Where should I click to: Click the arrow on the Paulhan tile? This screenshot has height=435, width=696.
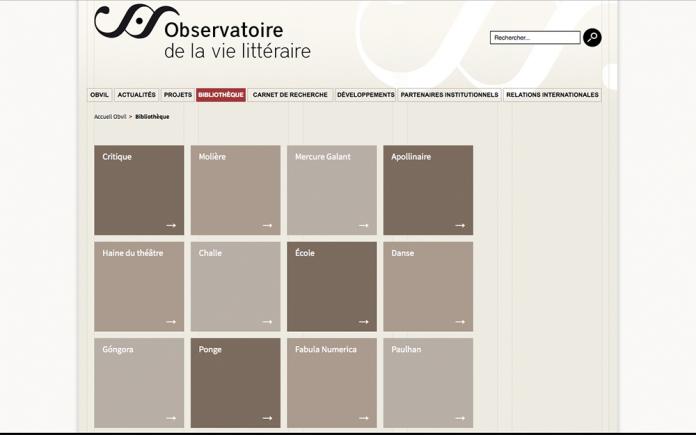tap(460, 418)
